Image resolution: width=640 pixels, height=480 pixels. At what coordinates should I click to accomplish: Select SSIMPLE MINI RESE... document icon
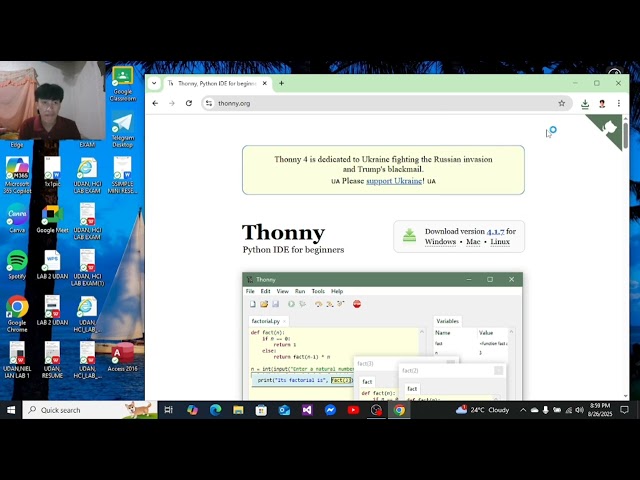click(122, 176)
